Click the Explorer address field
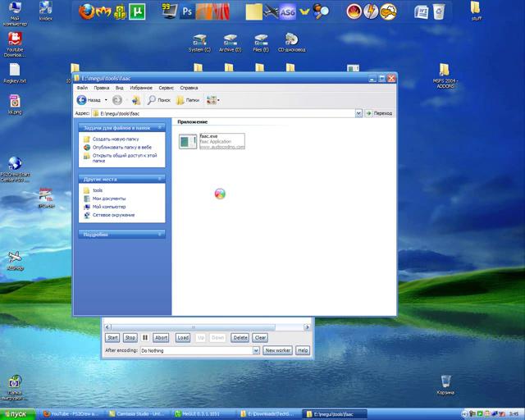 point(223,113)
